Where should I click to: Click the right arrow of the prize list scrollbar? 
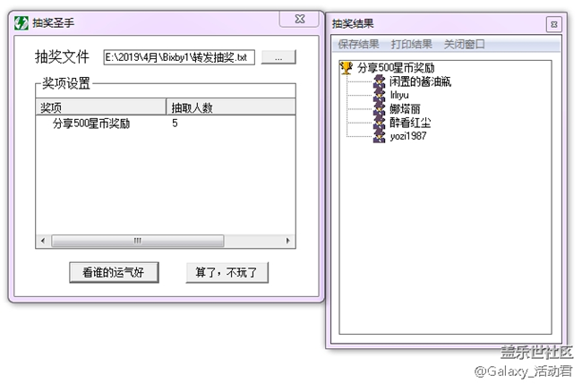tap(288, 241)
